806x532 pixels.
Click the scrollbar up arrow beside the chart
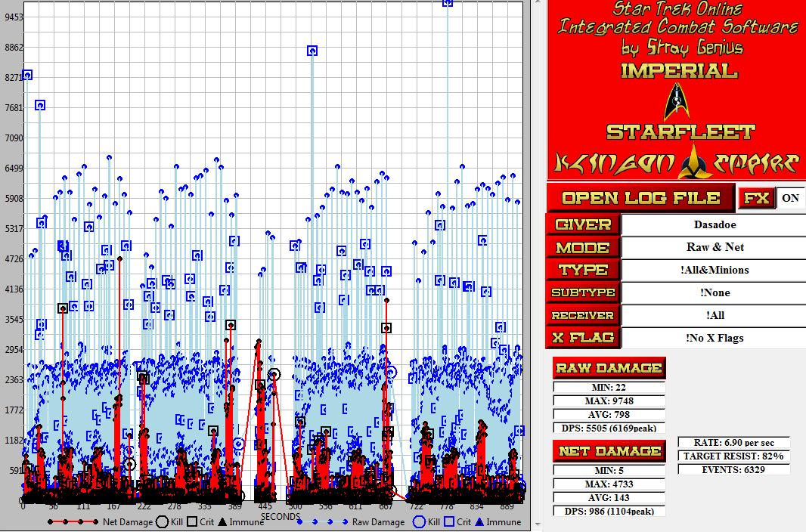pos(538,3)
